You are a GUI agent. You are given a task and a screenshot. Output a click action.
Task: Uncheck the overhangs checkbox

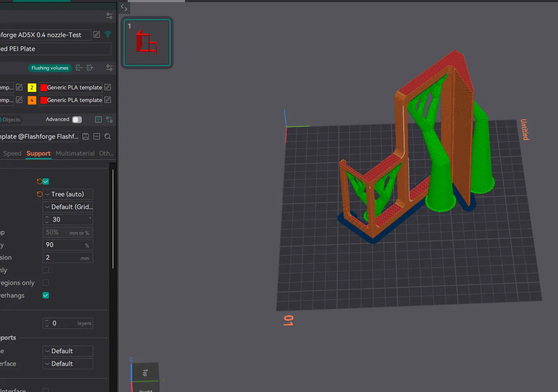(46, 295)
